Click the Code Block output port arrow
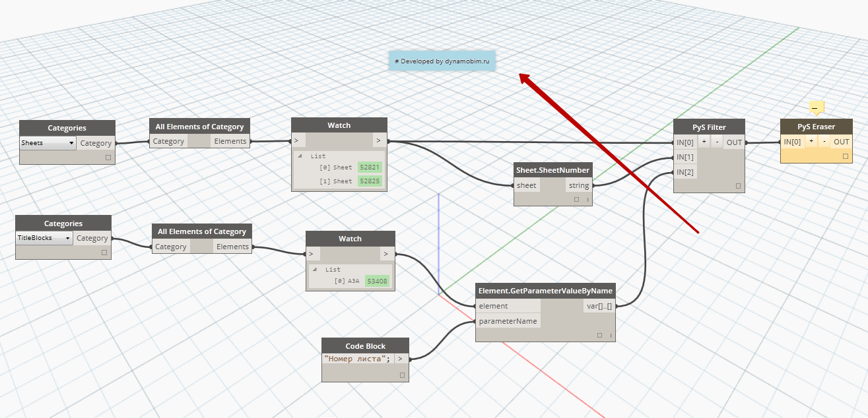 tap(401, 359)
